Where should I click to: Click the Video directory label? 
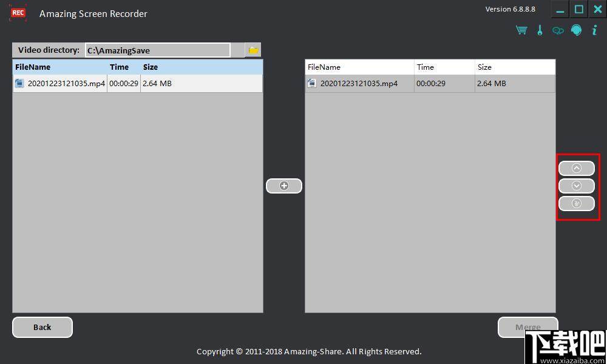pyautogui.click(x=49, y=50)
